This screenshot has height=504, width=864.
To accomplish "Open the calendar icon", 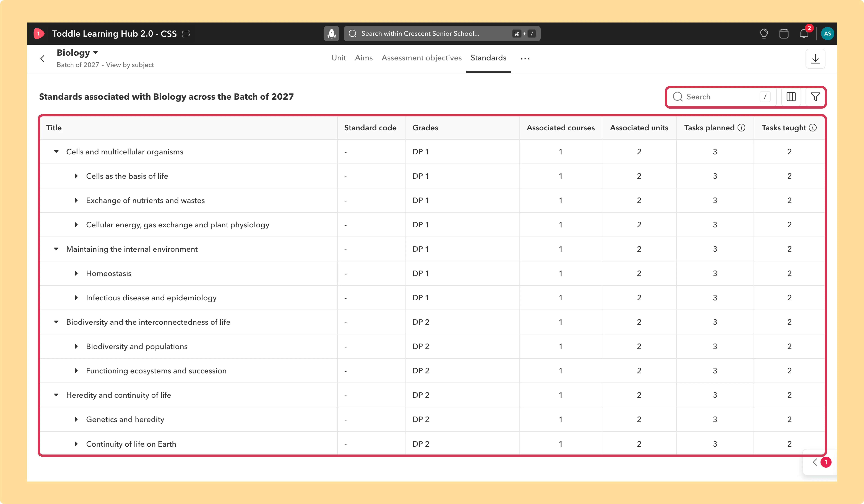I will [784, 34].
